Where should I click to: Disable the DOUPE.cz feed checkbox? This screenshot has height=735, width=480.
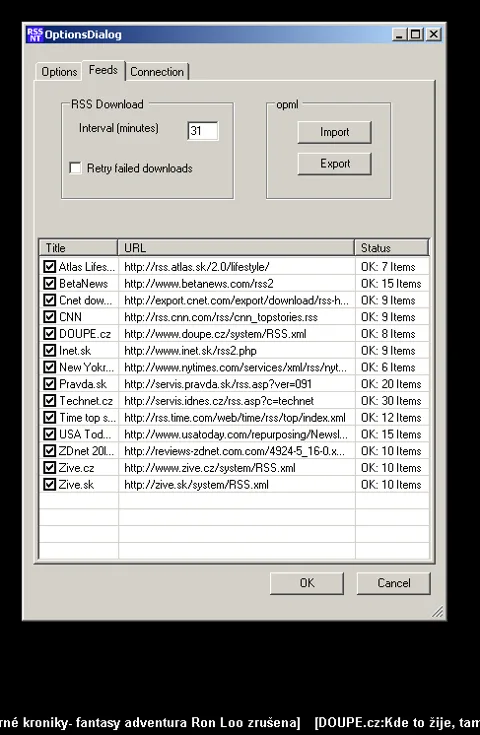pos(50,334)
